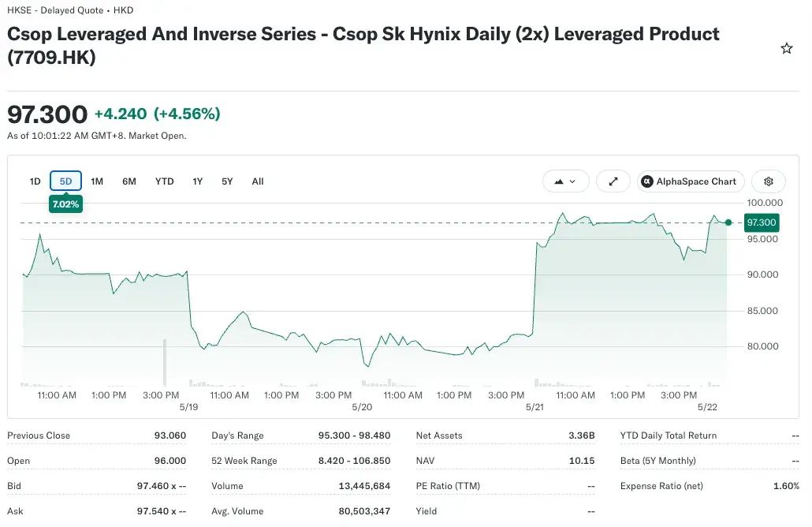
Task: Click the 5/21 date label on chart axis
Action: pyautogui.click(x=535, y=407)
